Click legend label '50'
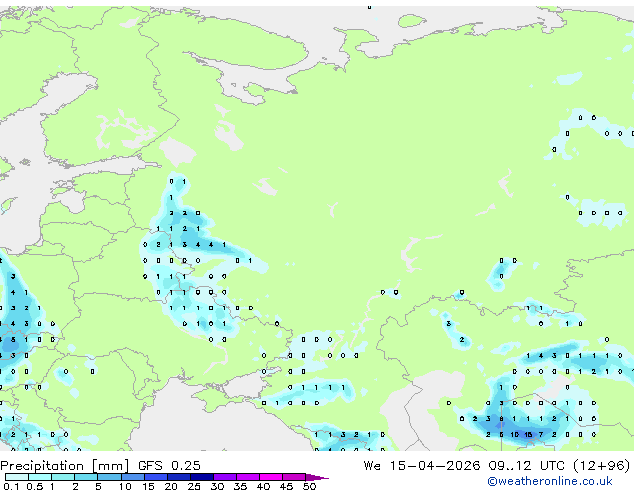Image resolution: width=634 pixels, height=490 pixels. pos(309,486)
